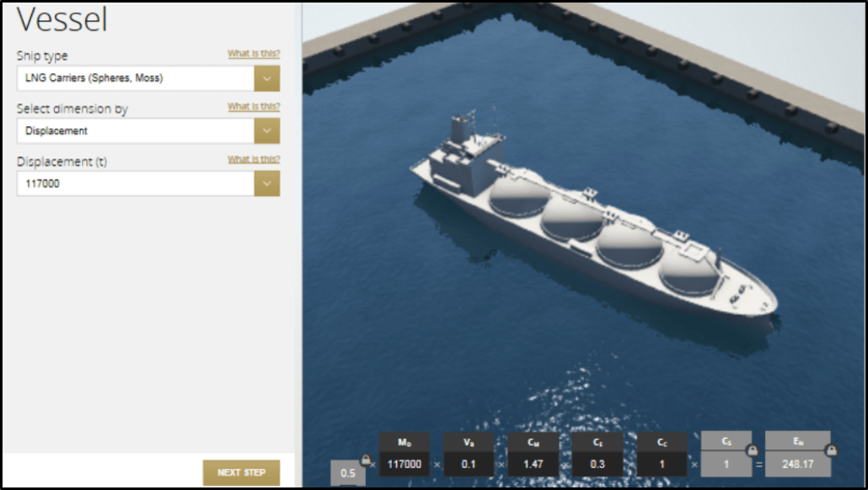Click the Displacement selection field
This screenshot has width=868, height=490.
[135, 131]
